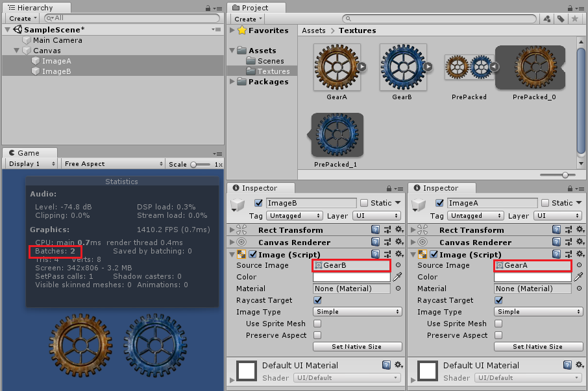Open ImageB Rect Transform preset icon

pyautogui.click(x=387, y=230)
